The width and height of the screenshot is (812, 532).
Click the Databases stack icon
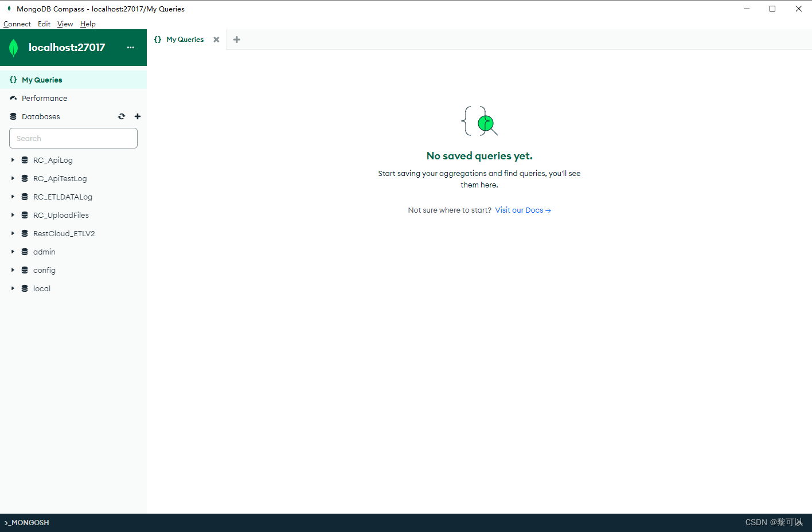13,116
